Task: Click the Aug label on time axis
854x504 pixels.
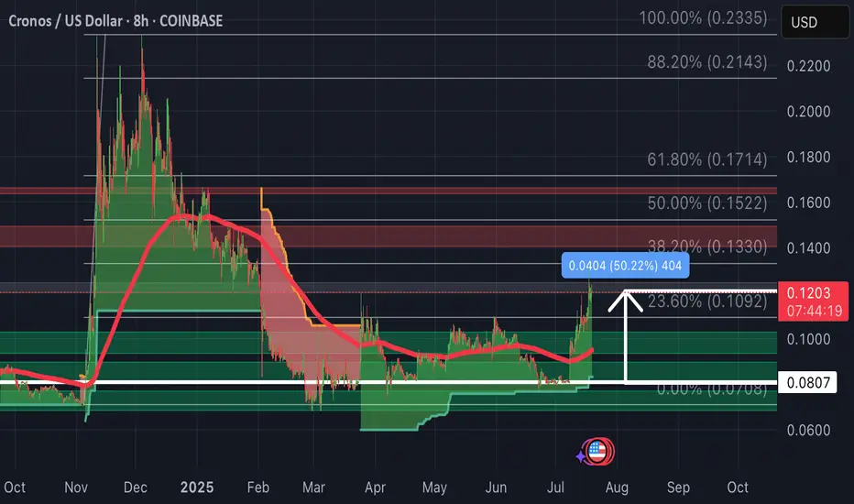Action: (617, 488)
